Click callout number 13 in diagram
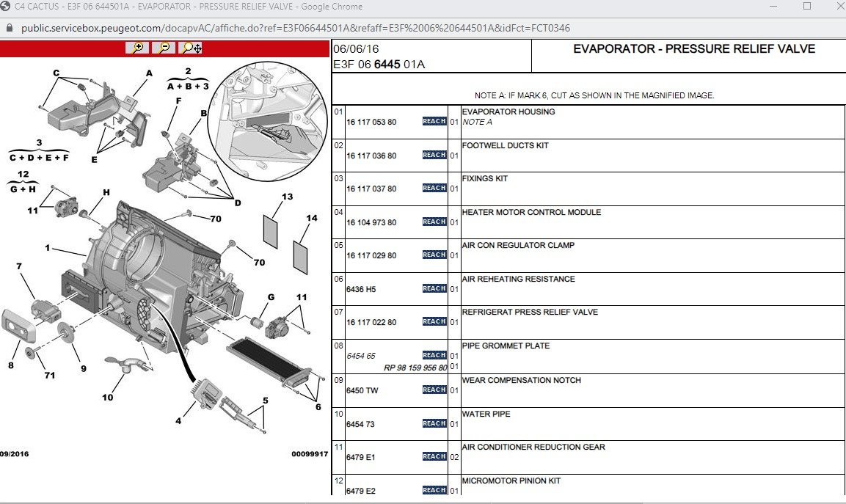 point(287,197)
